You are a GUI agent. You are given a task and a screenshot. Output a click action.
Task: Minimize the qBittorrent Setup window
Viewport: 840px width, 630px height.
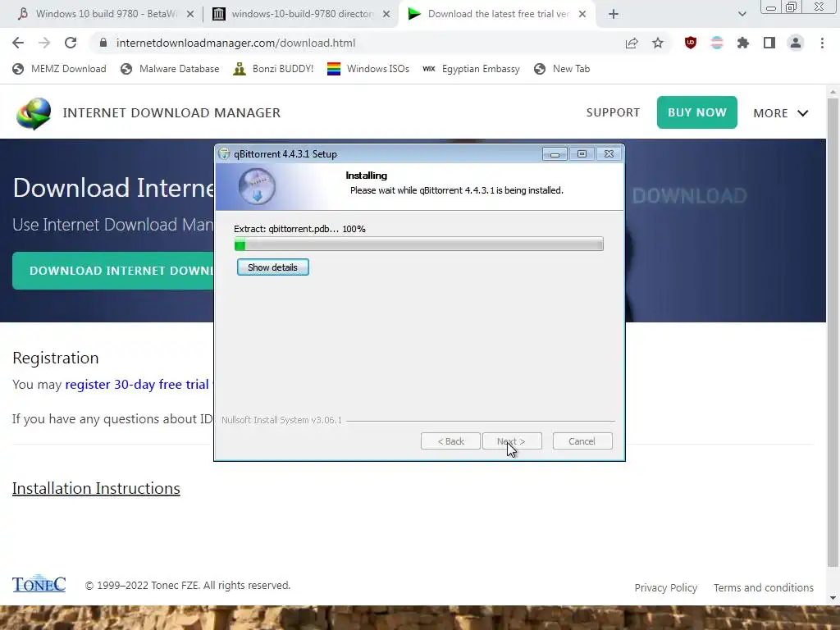click(555, 154)
